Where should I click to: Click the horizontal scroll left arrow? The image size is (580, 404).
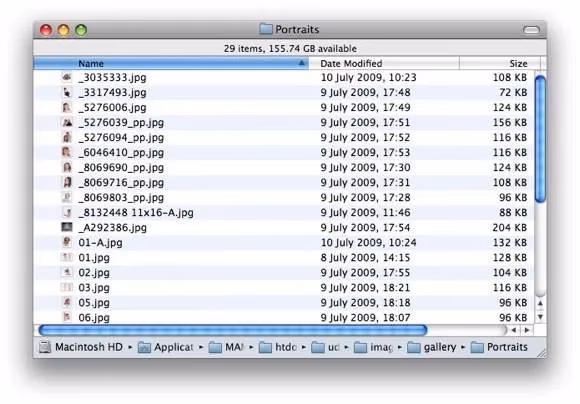514,330
